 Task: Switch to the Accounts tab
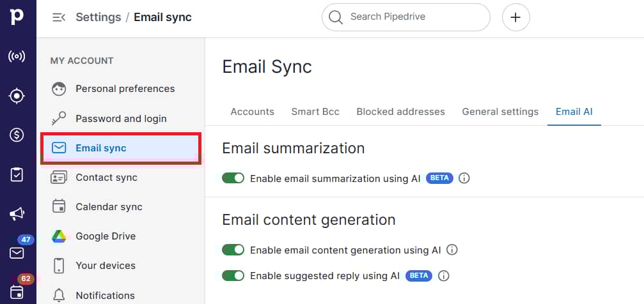(252, 112)
